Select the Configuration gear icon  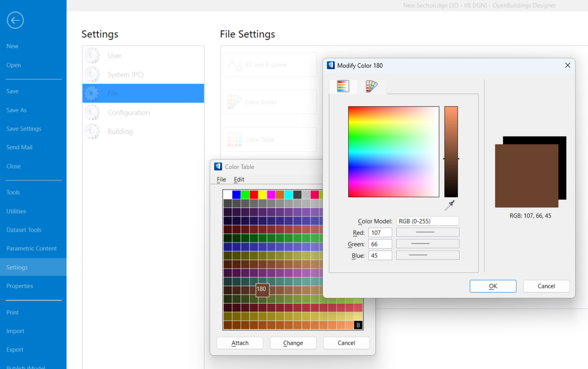point(92,113)
